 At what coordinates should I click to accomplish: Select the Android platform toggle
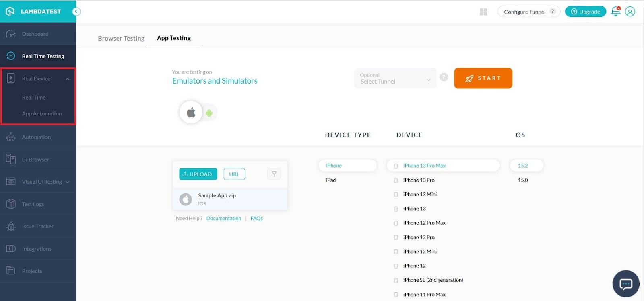pos(209,113)
